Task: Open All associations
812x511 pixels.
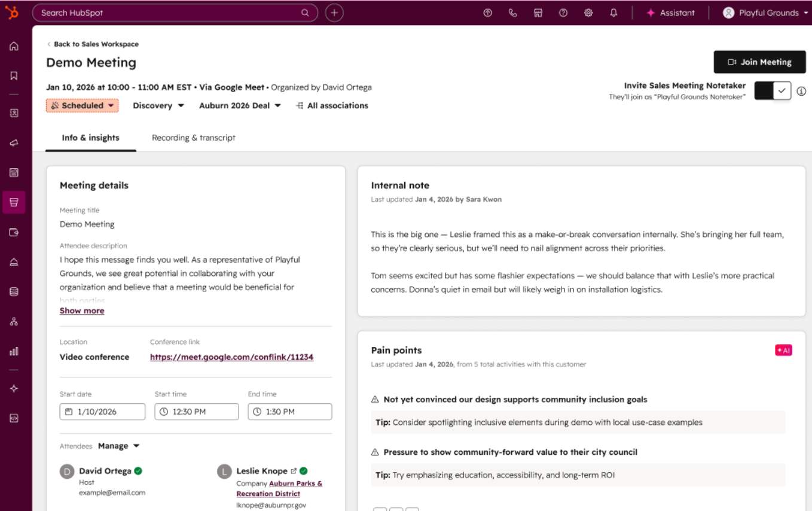Action: click(x=332, y=105)
